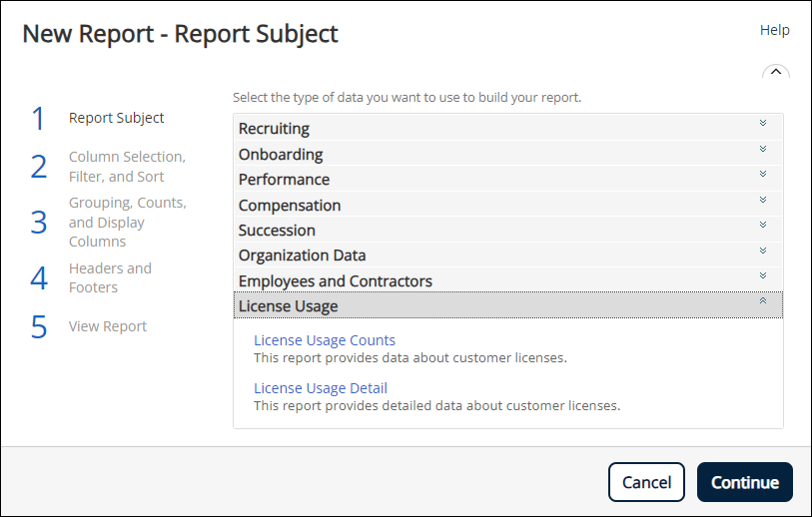Click the 'New Report - Report Subject' title
The image size is (812, 517).
tap(180, 34)
